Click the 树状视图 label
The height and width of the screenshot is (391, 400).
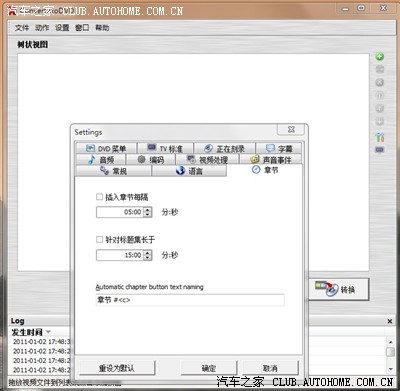coord(33,44)
